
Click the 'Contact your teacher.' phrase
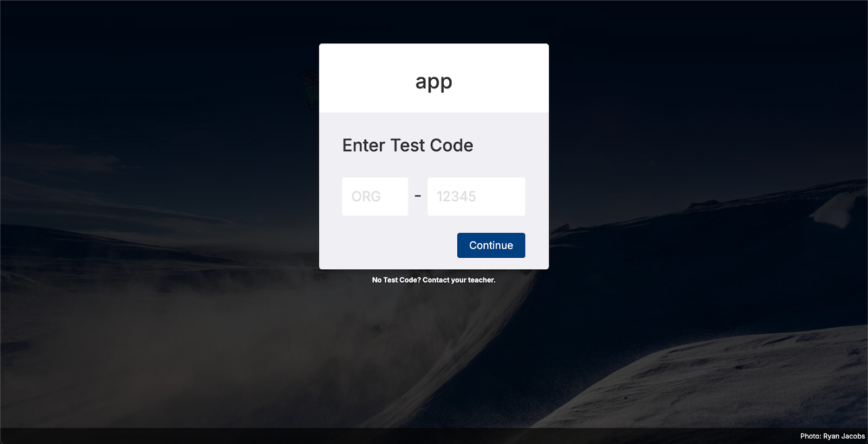tap(459, 280)
